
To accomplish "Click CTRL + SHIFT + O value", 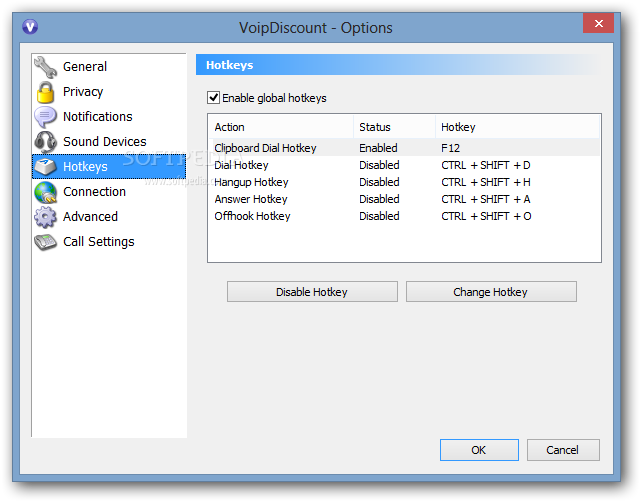I will coord(486,216).
